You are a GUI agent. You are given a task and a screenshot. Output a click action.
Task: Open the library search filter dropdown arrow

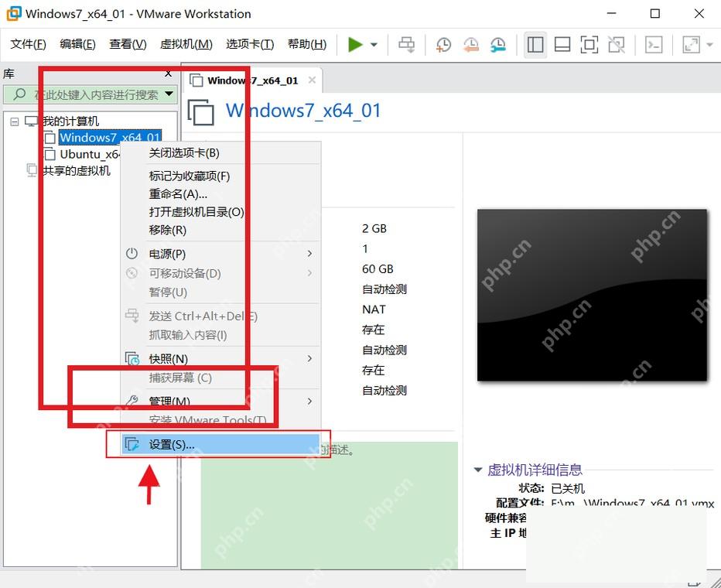click(x=169, y=94)
